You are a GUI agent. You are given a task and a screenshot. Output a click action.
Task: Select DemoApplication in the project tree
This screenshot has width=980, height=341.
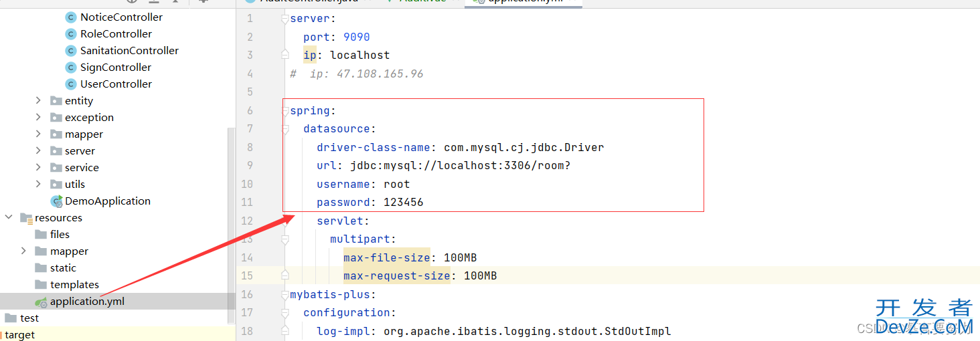tap(107, 201)
